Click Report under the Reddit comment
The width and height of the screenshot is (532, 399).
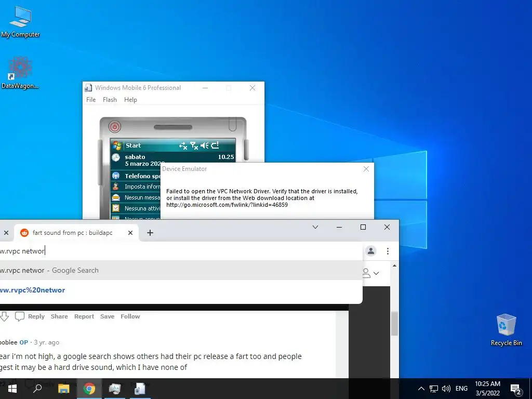[84, 316]
